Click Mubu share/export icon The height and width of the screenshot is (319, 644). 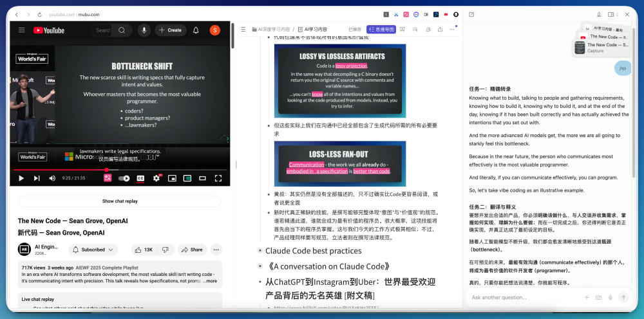pyautogui.click(x=440, y=29)
